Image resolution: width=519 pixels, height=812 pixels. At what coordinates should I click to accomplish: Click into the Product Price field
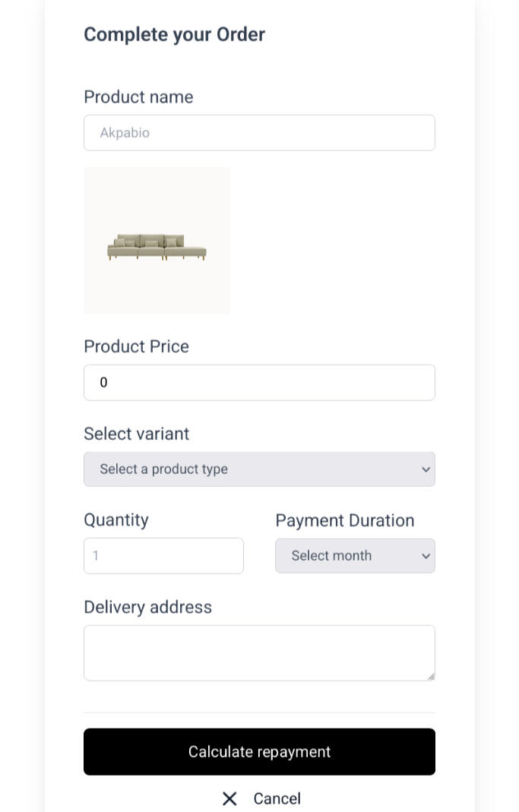tap(258, 383)
